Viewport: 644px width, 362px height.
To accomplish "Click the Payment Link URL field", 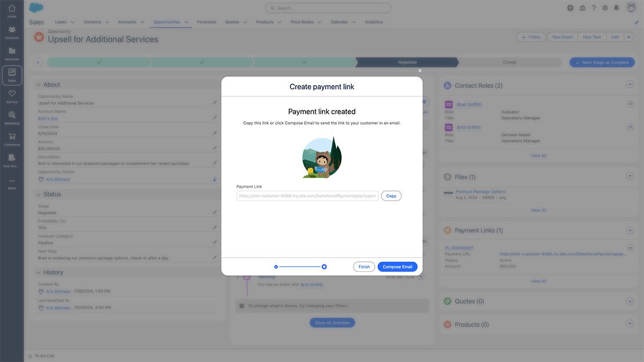I will click(x=308, y=196).
